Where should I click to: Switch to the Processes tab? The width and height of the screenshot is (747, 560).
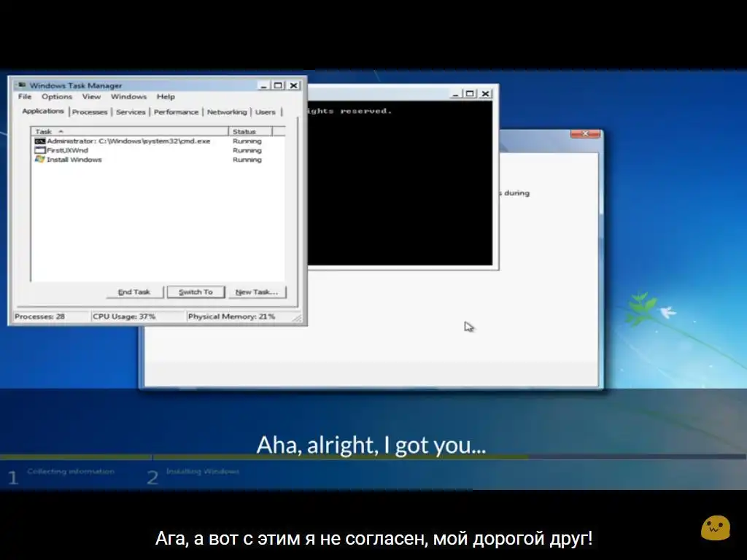click(x=90, y=112)
